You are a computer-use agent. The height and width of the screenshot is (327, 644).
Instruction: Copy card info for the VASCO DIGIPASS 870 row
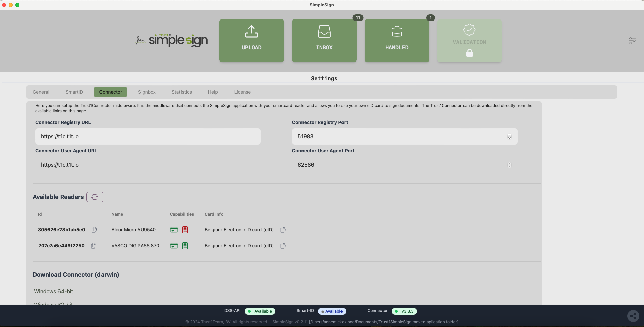283,246
